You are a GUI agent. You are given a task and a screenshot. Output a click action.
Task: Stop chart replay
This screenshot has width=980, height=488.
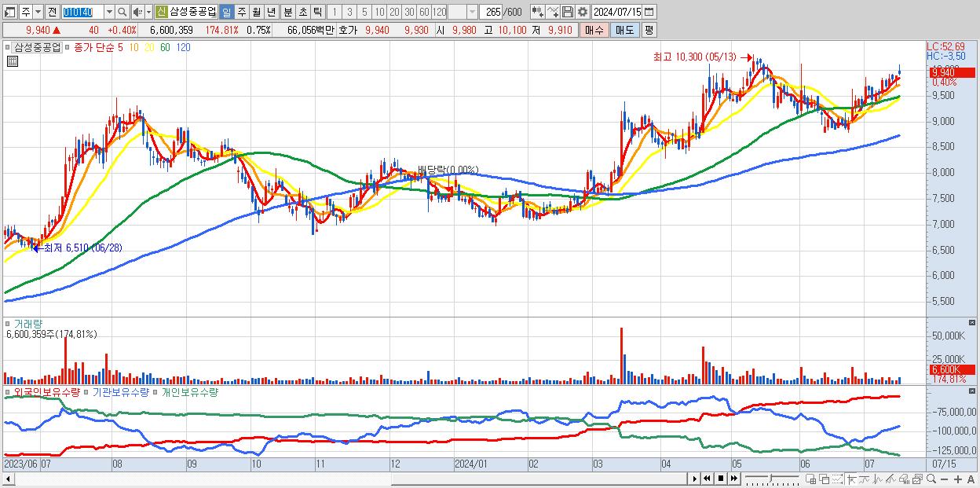tap(721, 479)
